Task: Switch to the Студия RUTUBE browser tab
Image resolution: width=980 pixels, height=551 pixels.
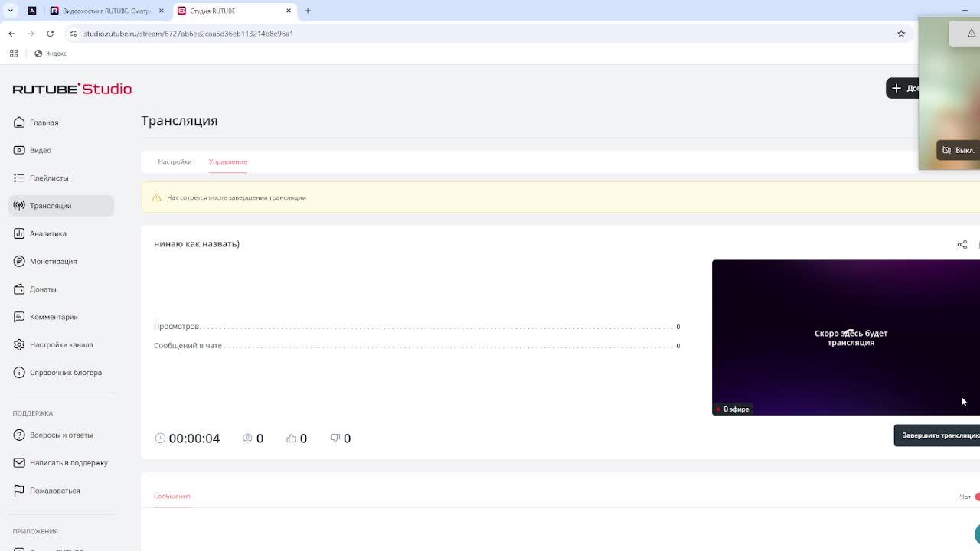Action: click(234, 11)
